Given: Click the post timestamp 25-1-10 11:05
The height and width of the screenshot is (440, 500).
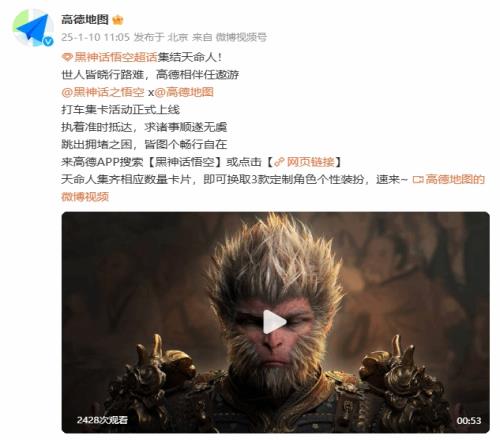Looking at the screenshot, I should coord(95,37).
